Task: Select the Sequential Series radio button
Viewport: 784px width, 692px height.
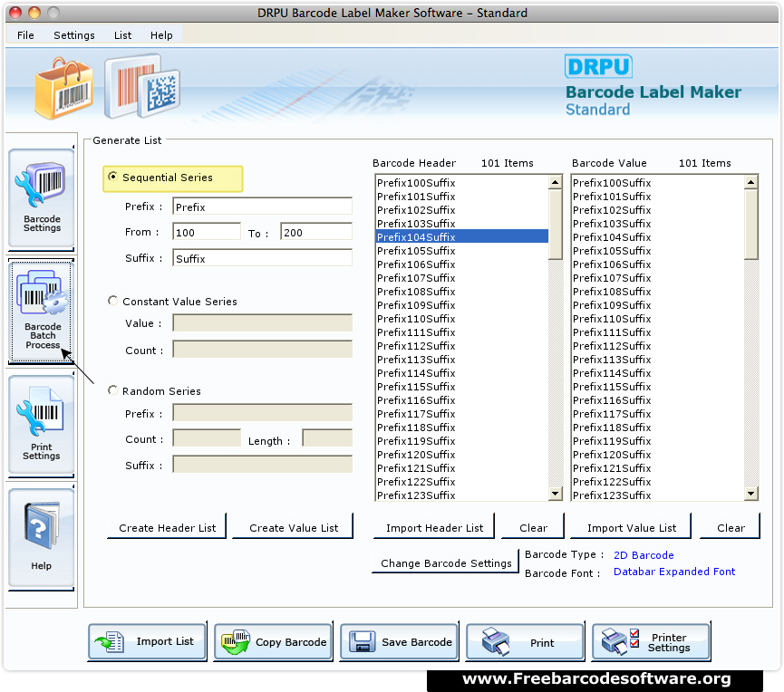Action: 113,177
